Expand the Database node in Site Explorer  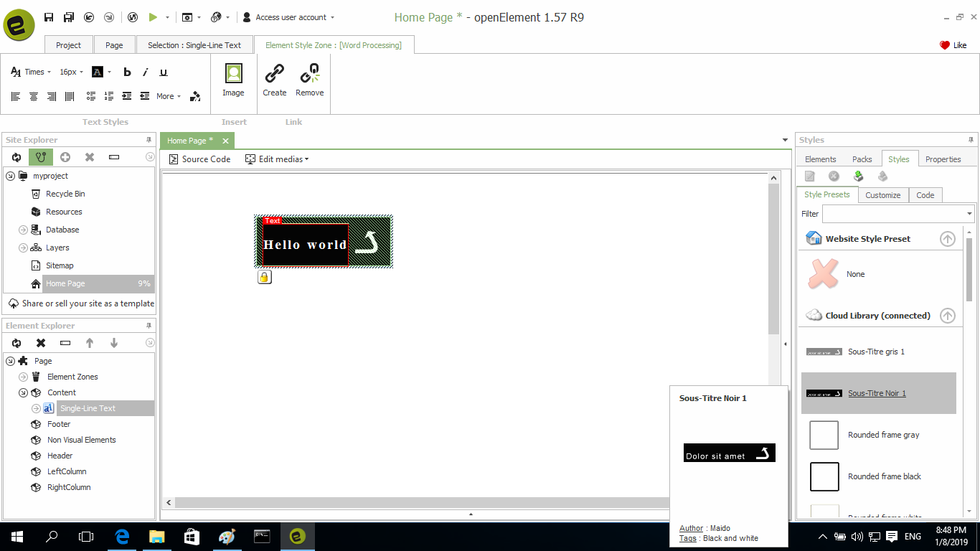pos(23,230)
